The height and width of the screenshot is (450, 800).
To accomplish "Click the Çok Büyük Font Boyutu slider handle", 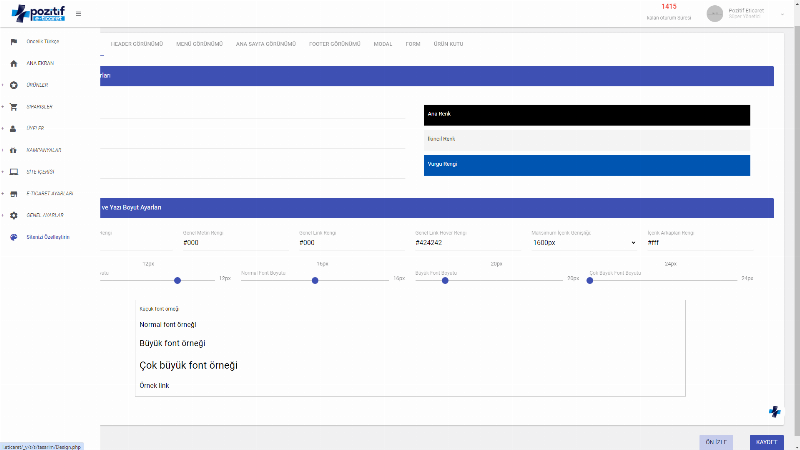I will point(590,281).
